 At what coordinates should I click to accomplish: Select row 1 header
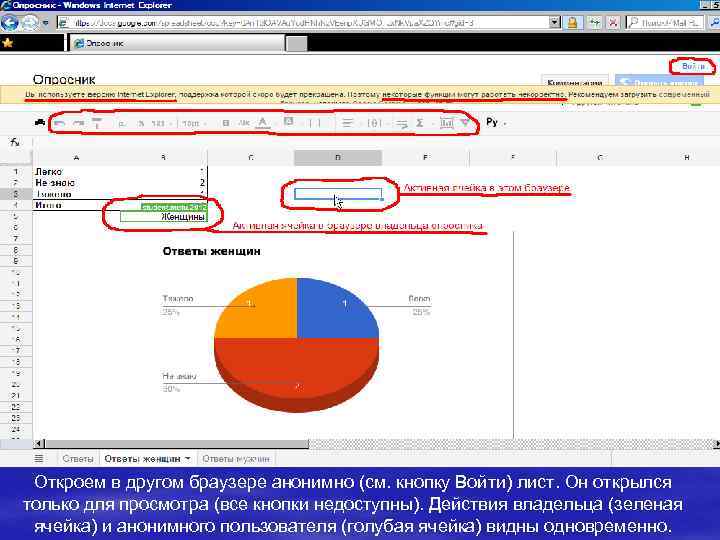(16, 171)
